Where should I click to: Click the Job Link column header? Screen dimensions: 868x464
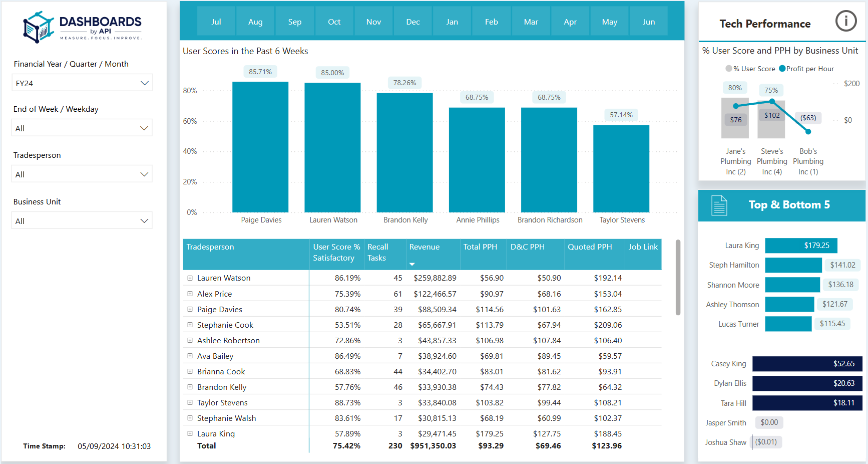(643, 247)
